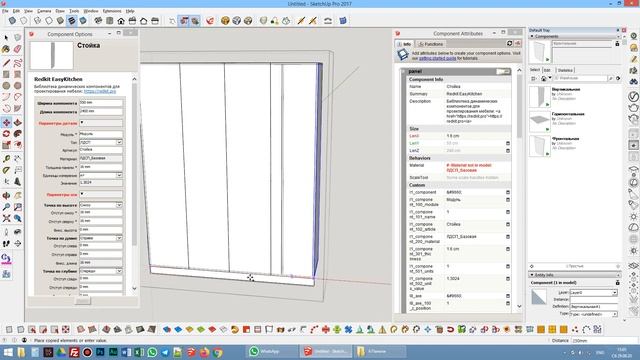Open WhatsApp from the taskbar
The image size is (640, 360).
pyautogui.click(x=271, y=351)
